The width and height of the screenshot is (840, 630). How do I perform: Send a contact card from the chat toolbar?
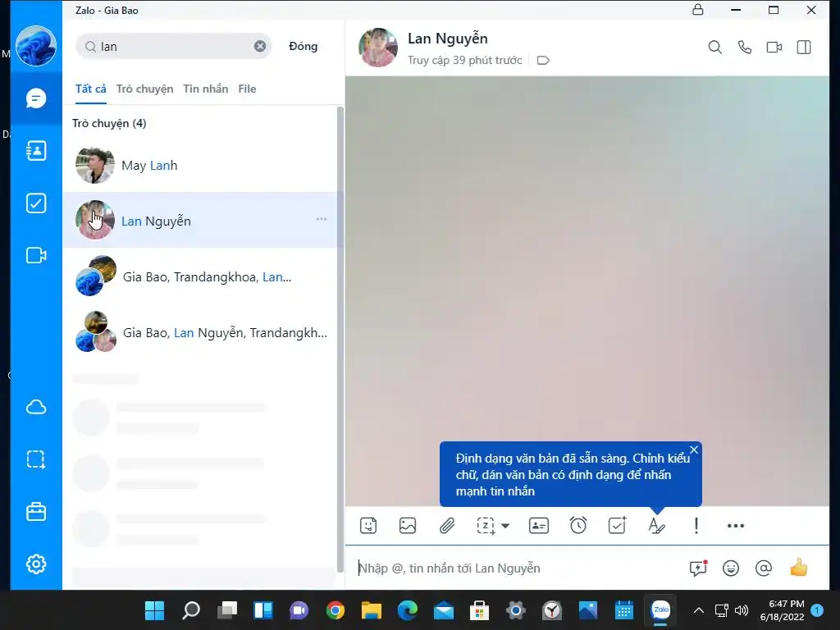538,526
